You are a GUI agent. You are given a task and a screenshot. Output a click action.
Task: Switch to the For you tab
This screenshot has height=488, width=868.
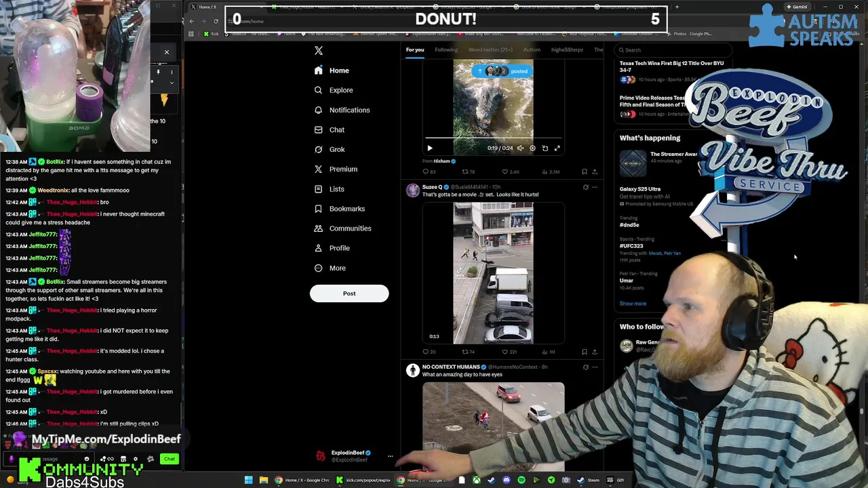coord(415,49)
